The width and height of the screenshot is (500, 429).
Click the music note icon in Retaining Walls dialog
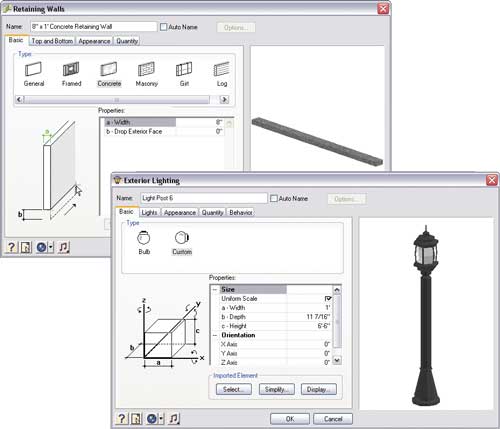pyautogui.click(x=63, y=247)
